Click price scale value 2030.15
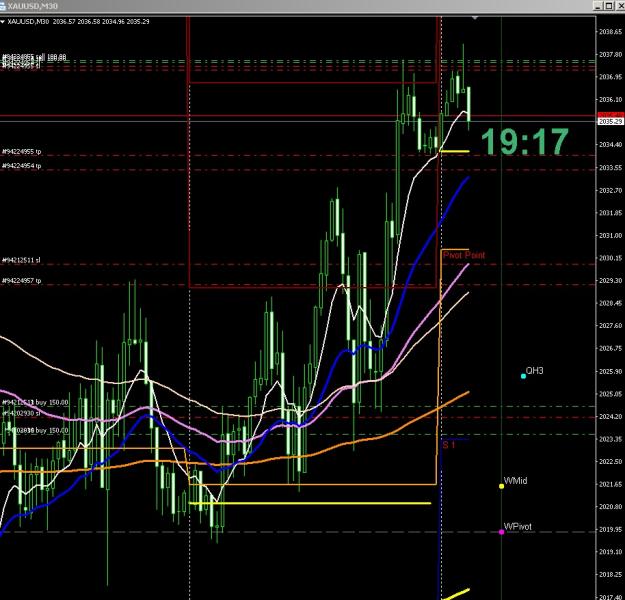625x600 pixels. tap(610, 258)
